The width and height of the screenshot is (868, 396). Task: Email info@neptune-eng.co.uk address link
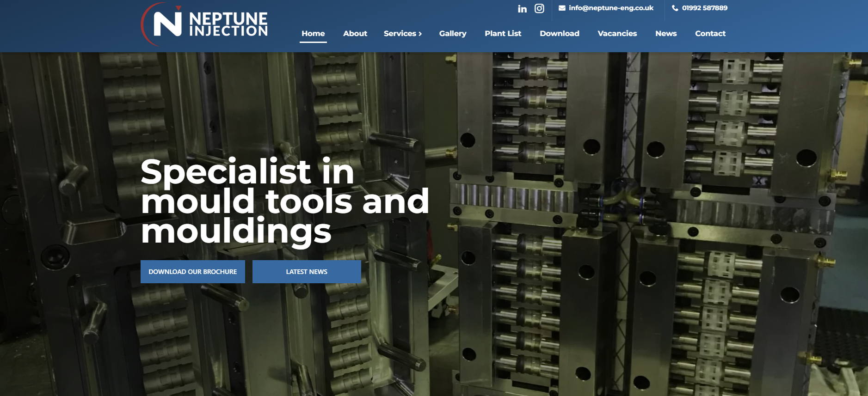[611, 8]
